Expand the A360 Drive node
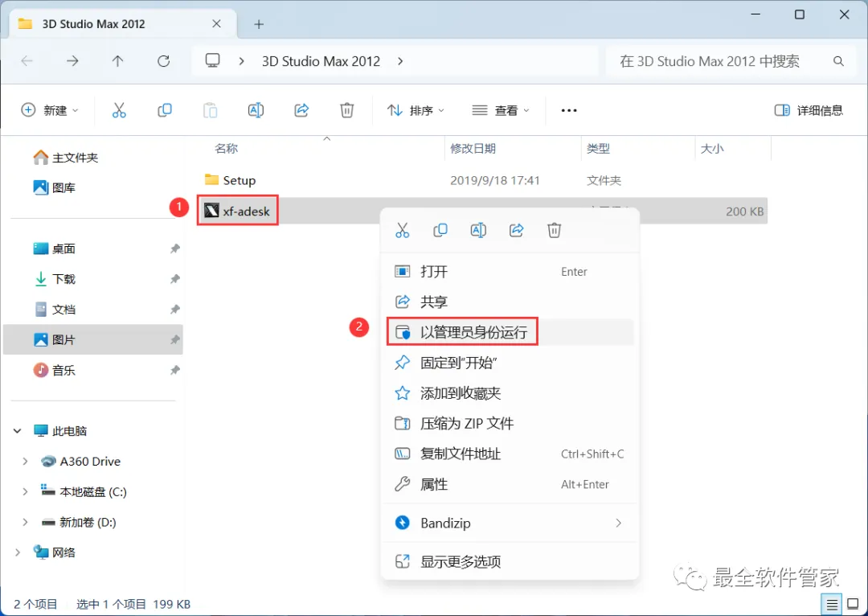Image resolution: width=868 pixels, height=616 pixels. click(25, 462)
